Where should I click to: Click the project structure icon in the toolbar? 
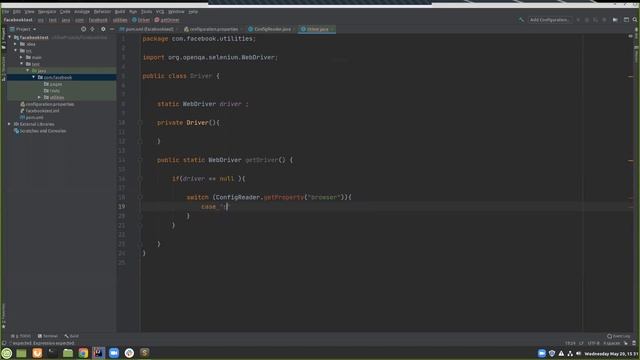pos(626,20)
